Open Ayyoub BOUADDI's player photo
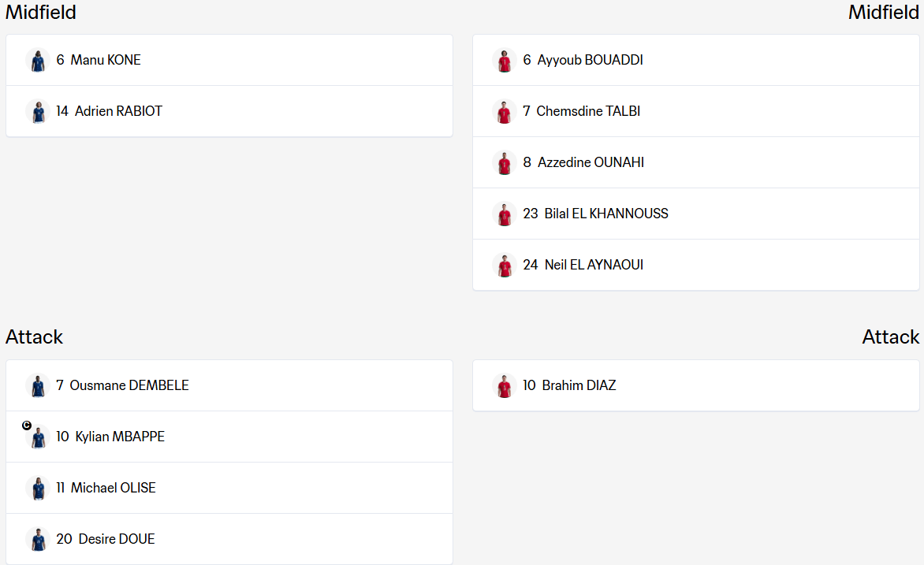This screenshot has height=565, width=924. [x=505, y=60]
